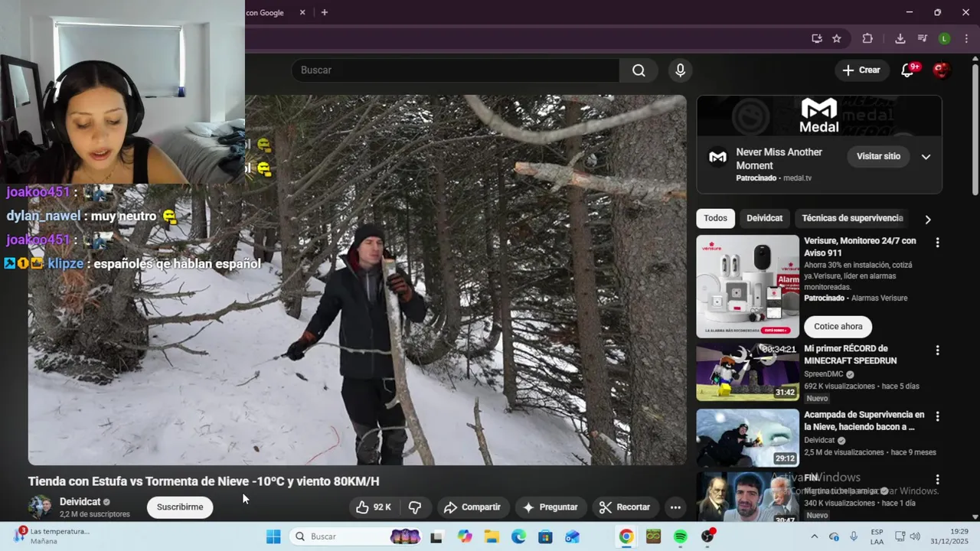Click Visitar sitio on Medal ad
980x551 pixels.
(878, 156)
